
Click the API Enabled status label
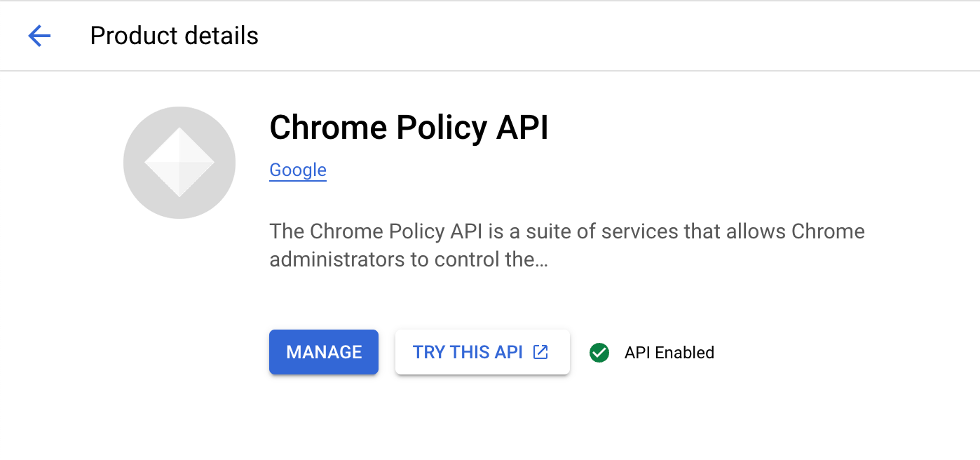click(x=669, y=353)
